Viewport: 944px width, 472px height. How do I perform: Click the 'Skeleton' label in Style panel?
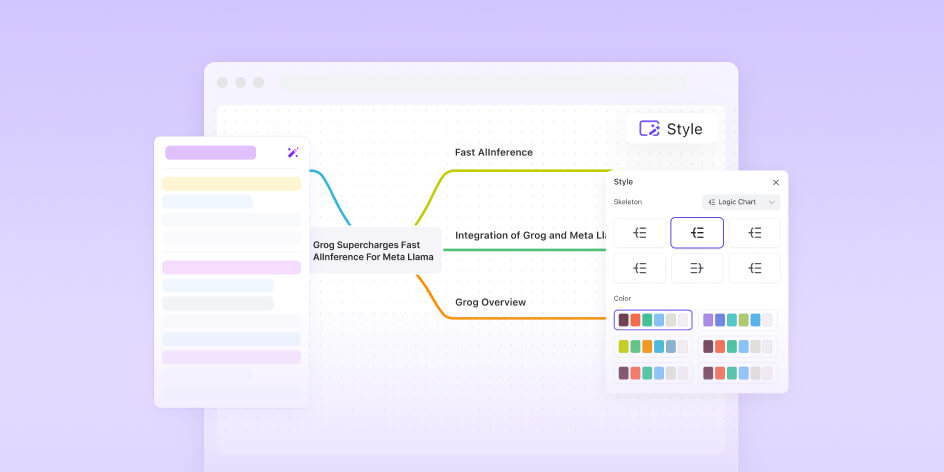pos(627,202)
